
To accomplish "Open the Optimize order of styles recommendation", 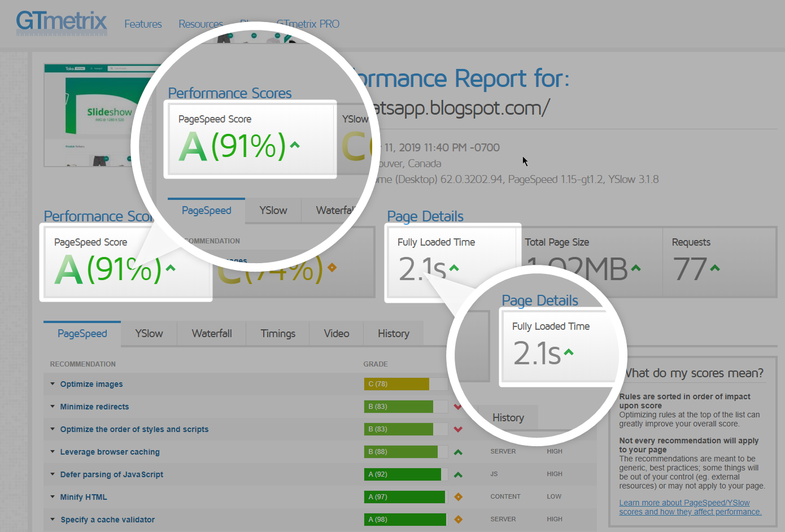I will coord(134,429).
